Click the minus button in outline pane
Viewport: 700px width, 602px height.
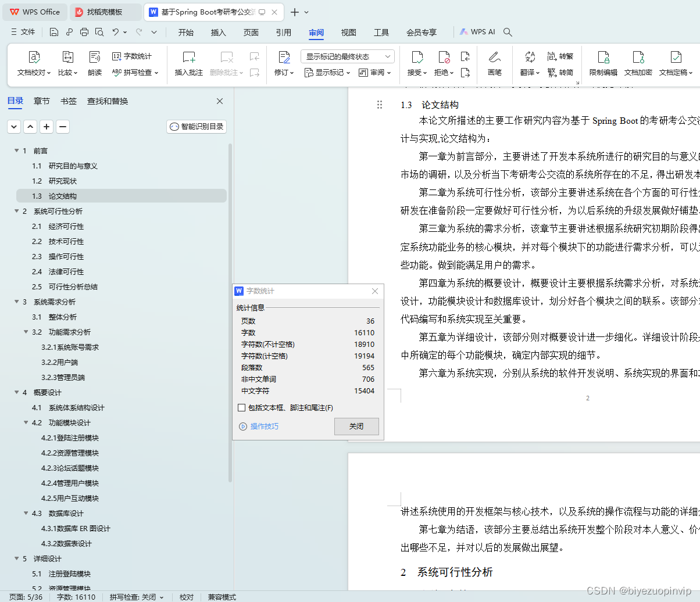coord(63,127)
